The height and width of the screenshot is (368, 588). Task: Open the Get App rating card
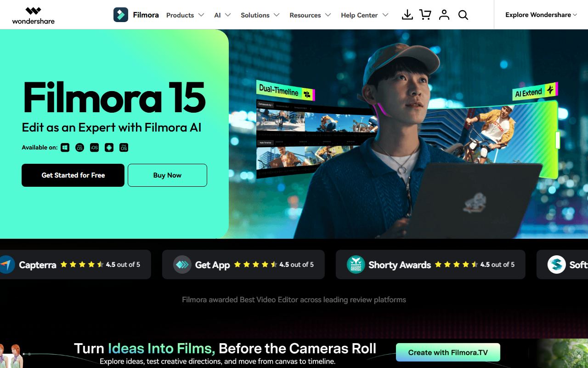tap(243, 264)
